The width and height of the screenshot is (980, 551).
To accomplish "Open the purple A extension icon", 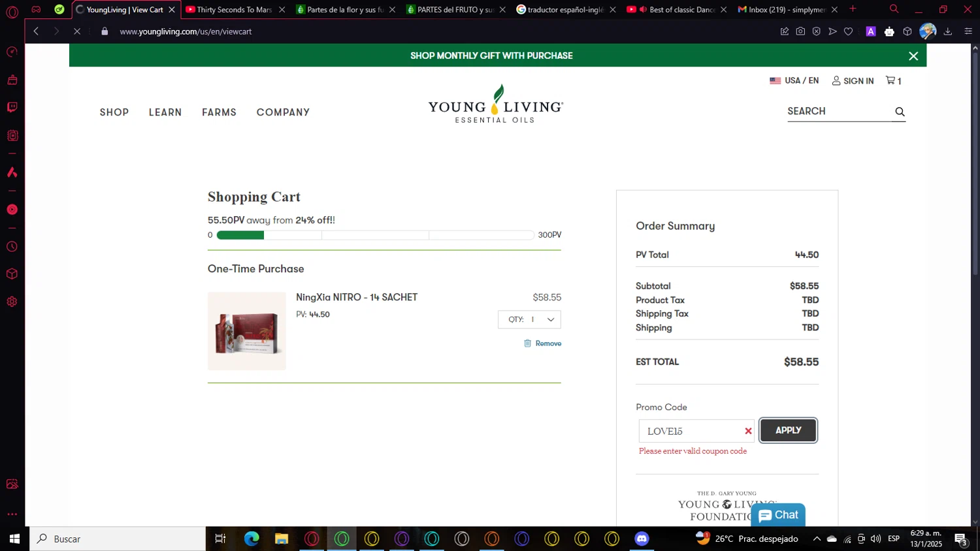I will pyautogui.click(x=871, y=31).
